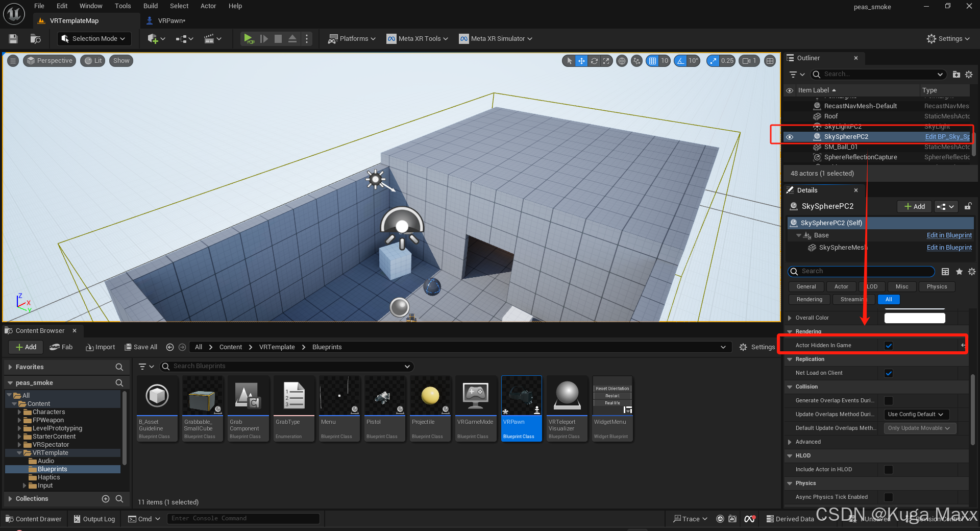Select the Rendering filter tab in Details
980x531 pixels.
tap(810, 300)
